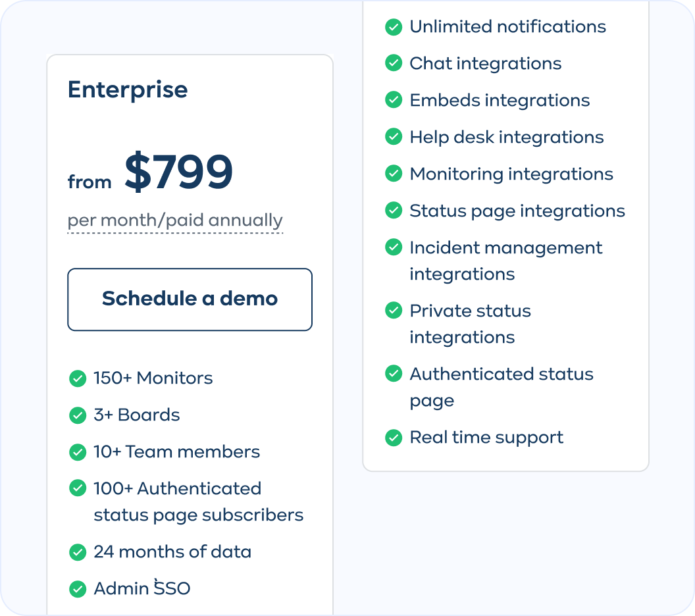Click the checkmark beside 3+ Boards
Viewport: 695px width, 616px height.
coord(78,415)
